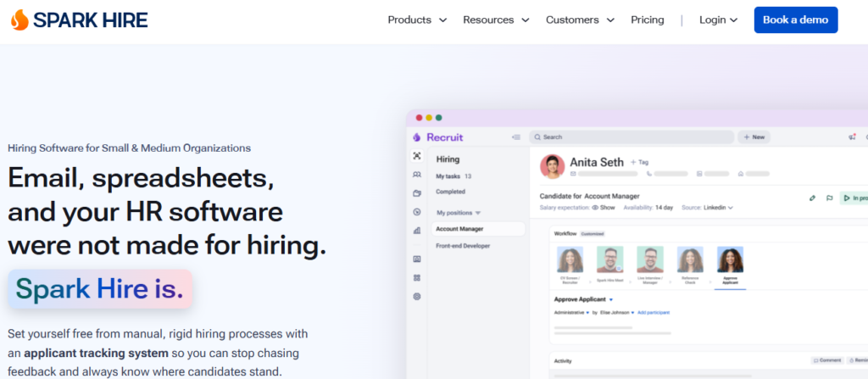The height and width of the screenshot is (379, 868).
Task: Click the "14 day" availability value
Action: pos(664,208)
